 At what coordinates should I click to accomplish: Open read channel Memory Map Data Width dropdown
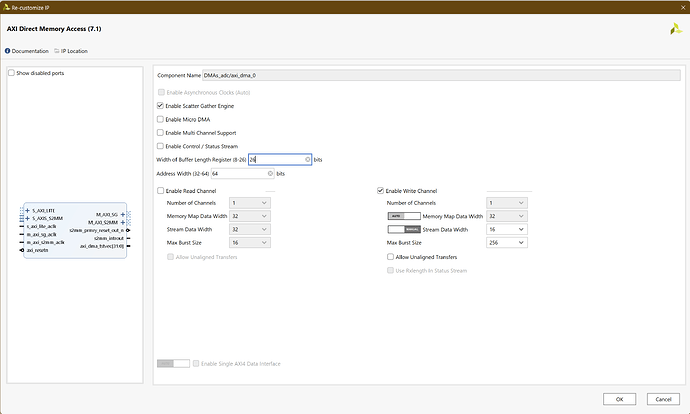pos(250,216)
